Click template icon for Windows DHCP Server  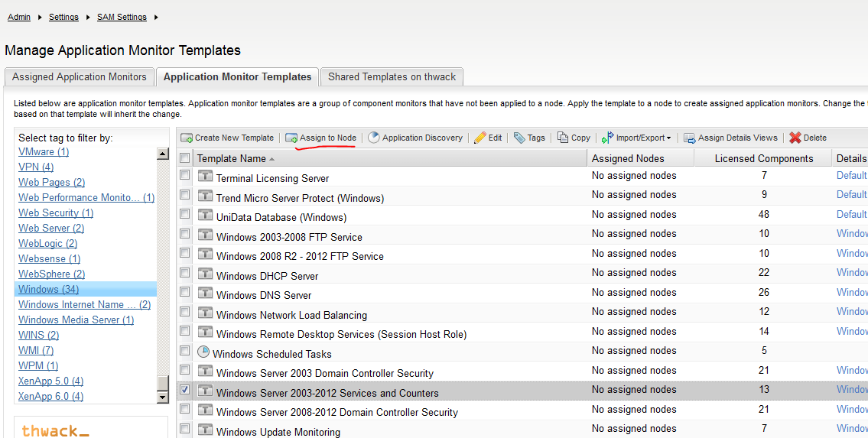click(206, 274)
